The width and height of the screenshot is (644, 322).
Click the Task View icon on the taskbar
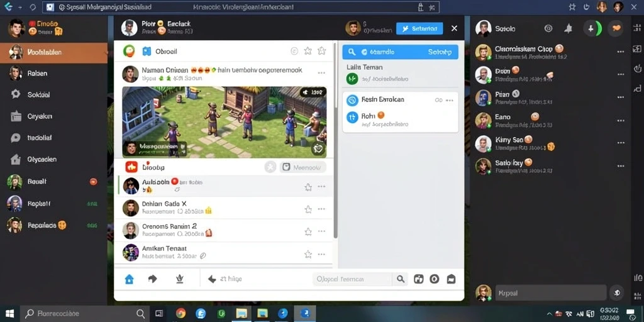click(x=159, y=314)
